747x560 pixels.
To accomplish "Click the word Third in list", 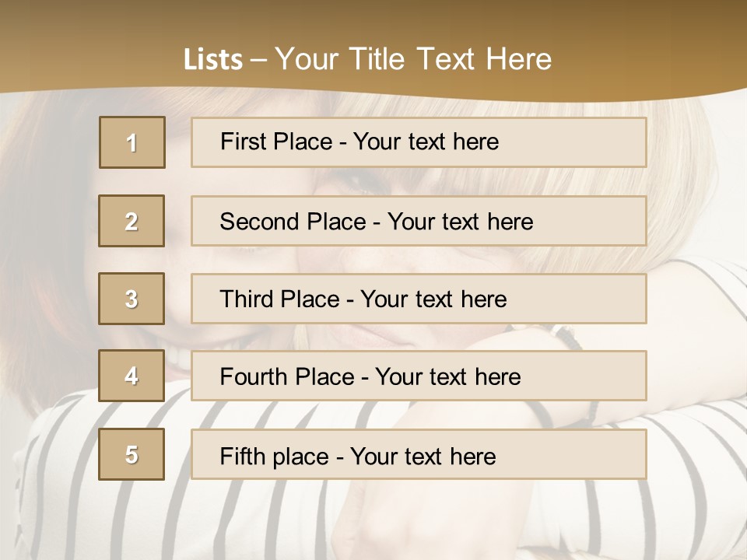I will coord(246,299).
